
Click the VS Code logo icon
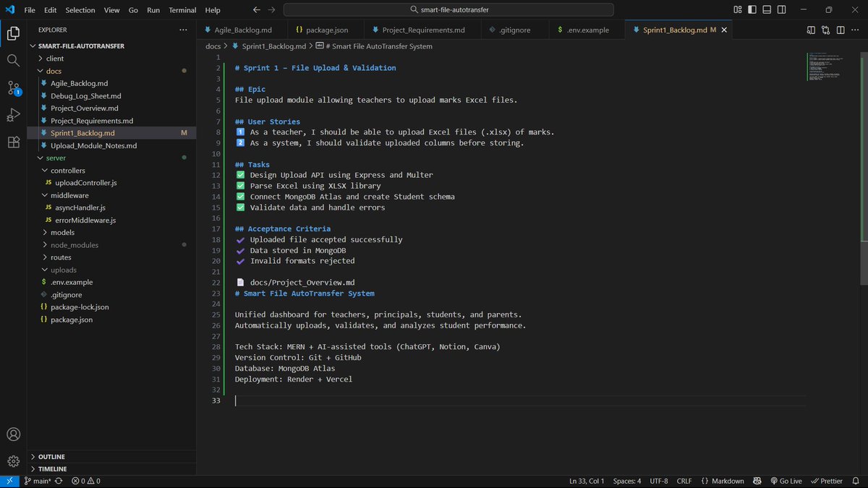(10, 10)
